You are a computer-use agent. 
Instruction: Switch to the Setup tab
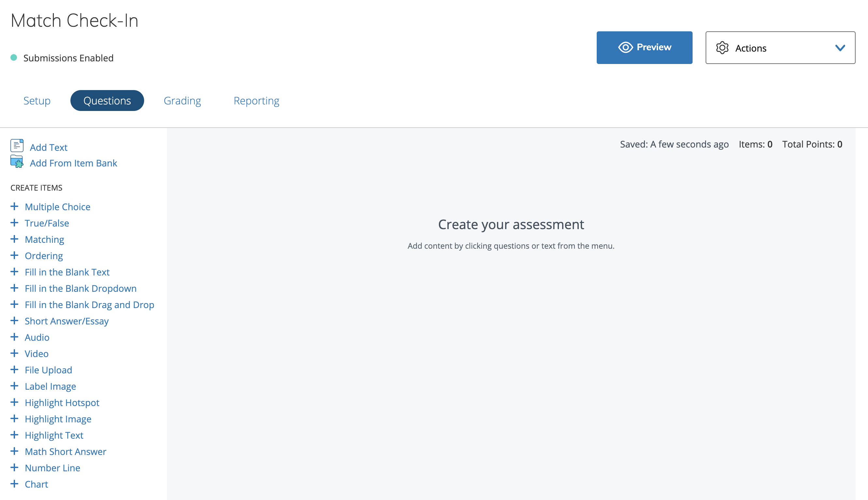click(x=37, y=101)
